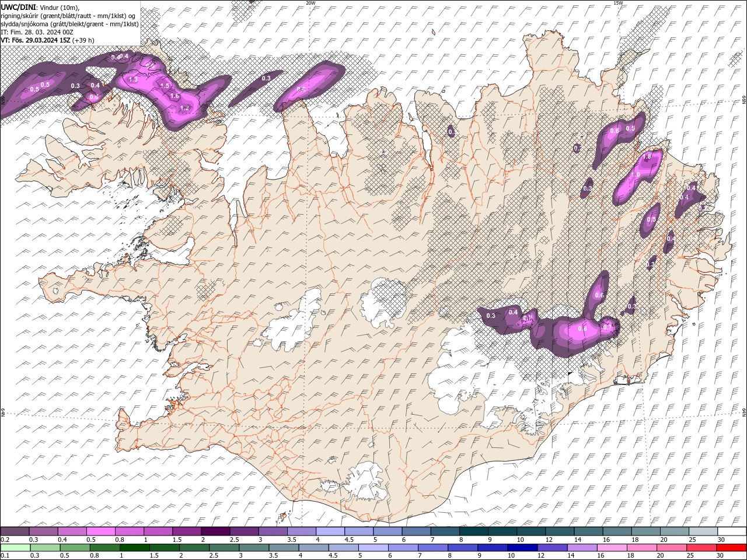This screenshot has height=560, width=747.
Task: Pick the darkest purple 2–2.5 upper scale swatch
Action: click(x=215, y=531)
